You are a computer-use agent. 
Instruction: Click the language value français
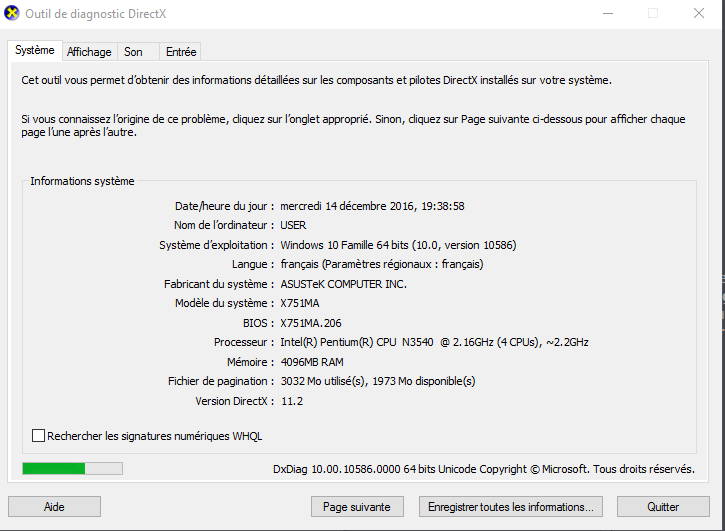(381, 264)
